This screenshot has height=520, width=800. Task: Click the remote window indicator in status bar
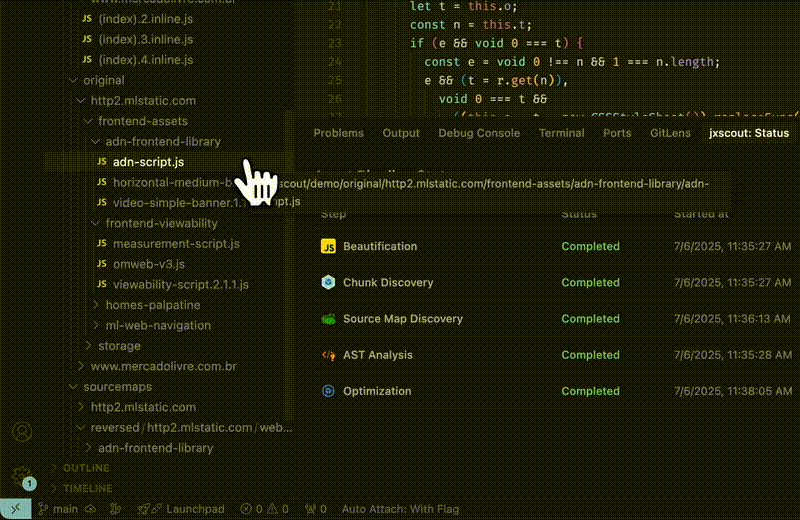[15, 509]
